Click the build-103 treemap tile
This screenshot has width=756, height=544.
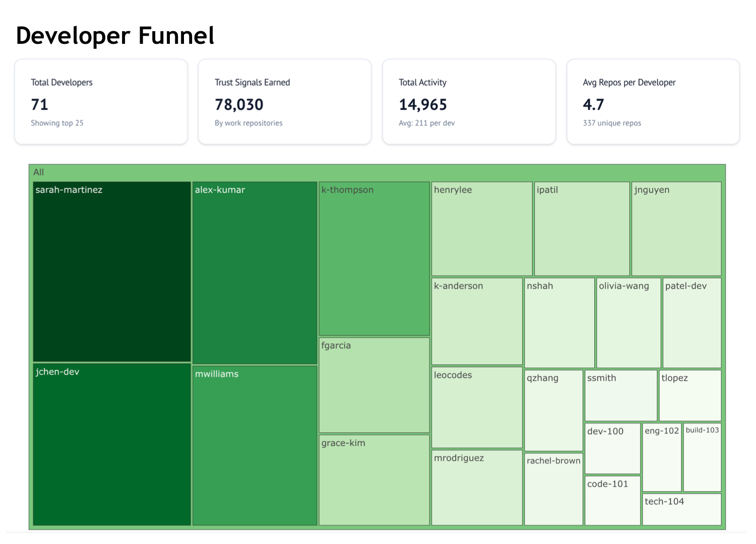pyautogui.click(x=702, y=457)
